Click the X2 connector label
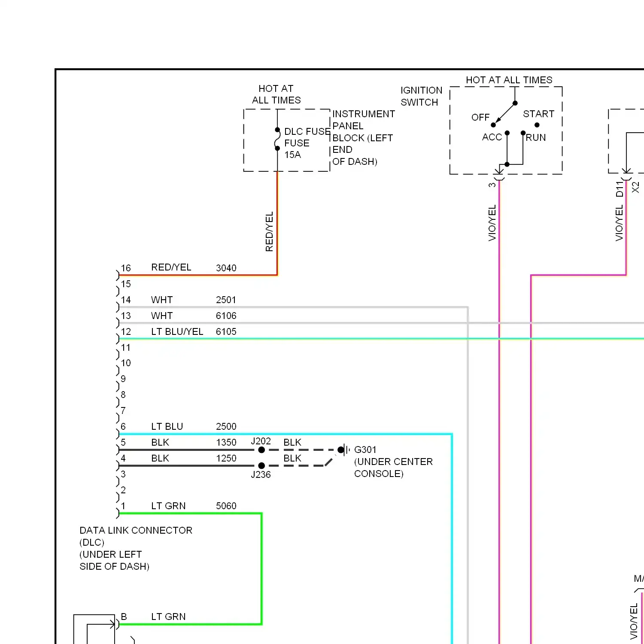Screen dimensions: 644x644 point(635,187)
